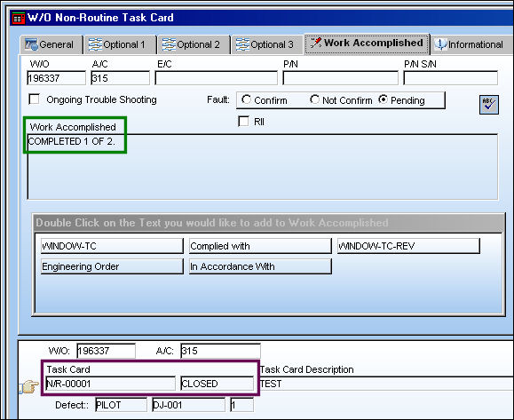Click the upper W/O field showing 196337
This screenshot has height=420, width=514.
point(56,78)
